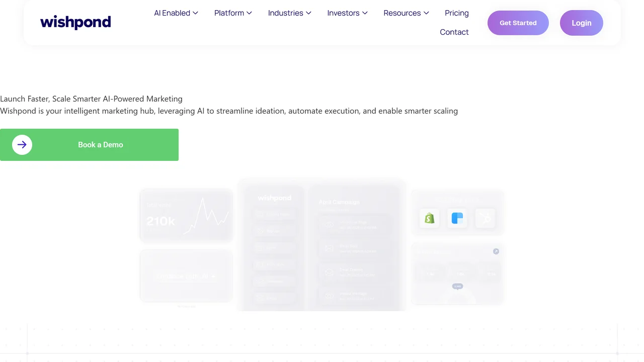Go to the Pricing page
Viewport: 644px width, 362px height.
tap(457, 13)
